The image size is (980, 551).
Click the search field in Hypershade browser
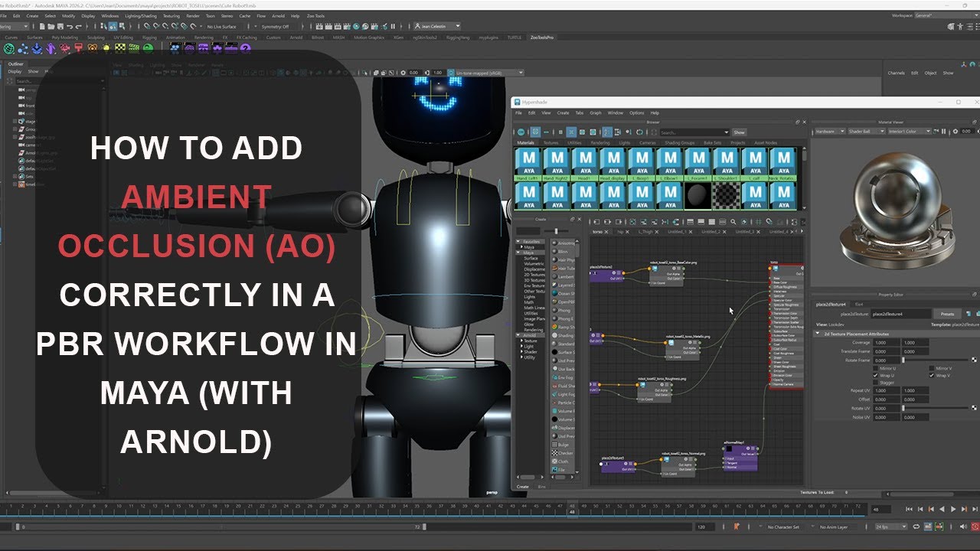(x=694, y=132)
